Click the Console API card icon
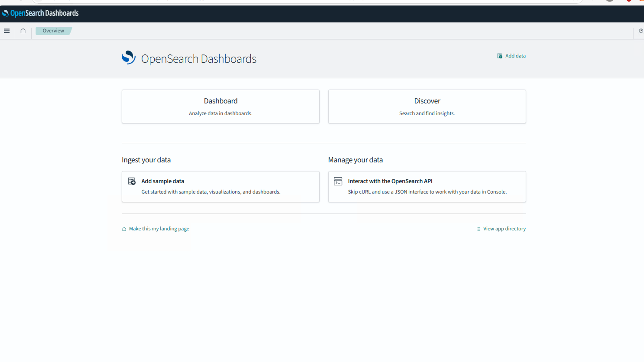644x362 pixels. coord(338,181)
